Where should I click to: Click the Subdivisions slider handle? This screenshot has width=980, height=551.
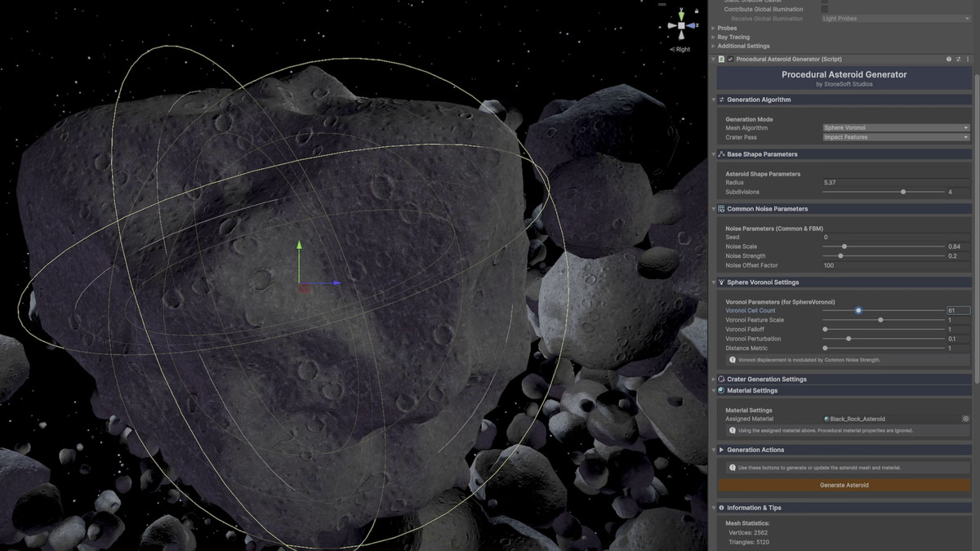point(902,192)
